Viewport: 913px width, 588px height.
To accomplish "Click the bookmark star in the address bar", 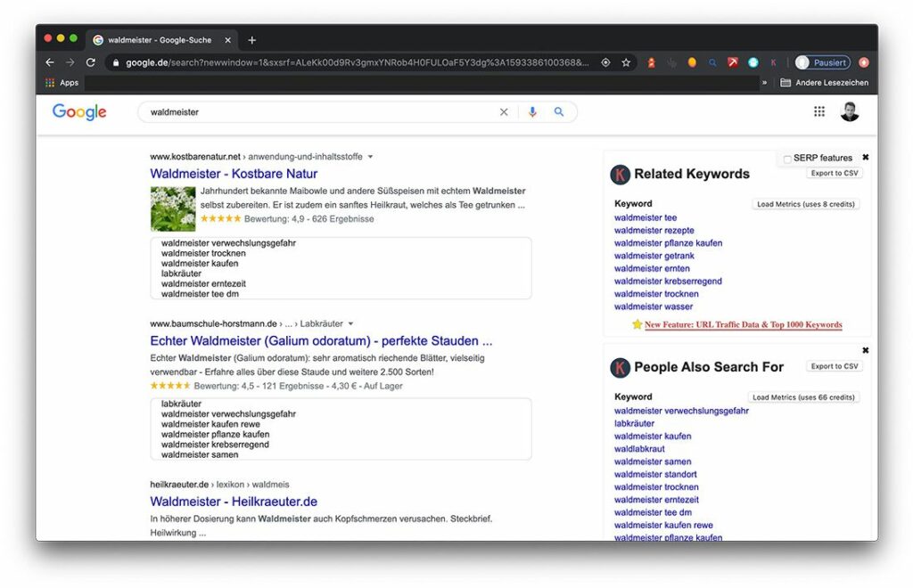I will click(x=625, y=62).
